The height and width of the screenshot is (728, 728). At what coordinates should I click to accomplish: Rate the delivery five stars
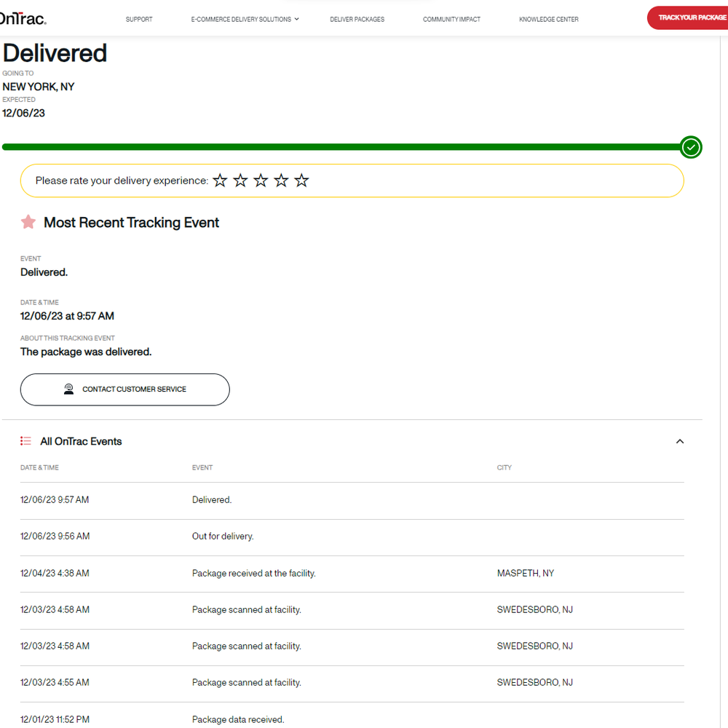tap(302, 180)
